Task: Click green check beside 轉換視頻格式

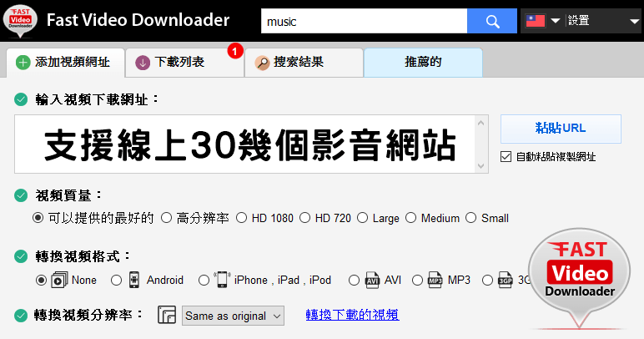Action: pyautogui.click(x=21, y=256)
